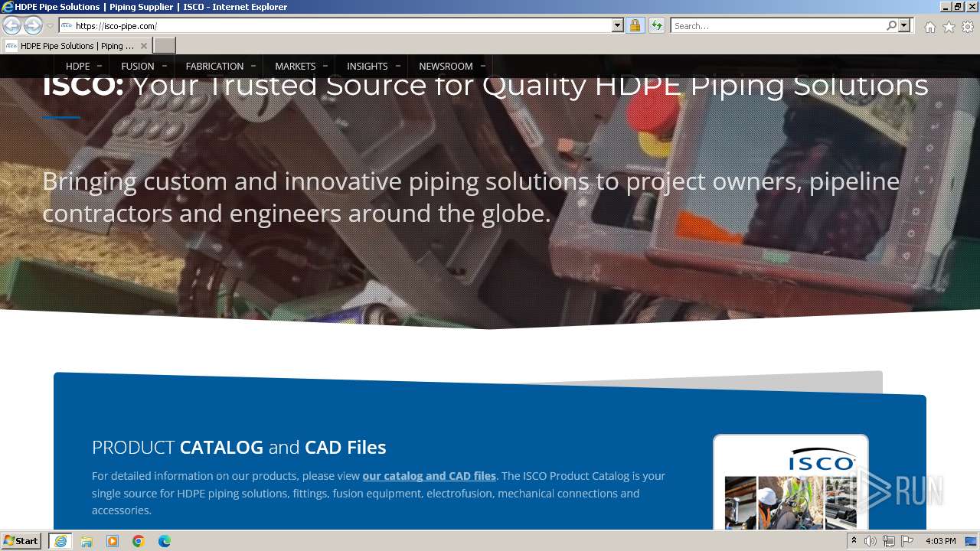Click the clock showing 4:03 PM
The image size is (980, 551).
click(x=940, y=541)
